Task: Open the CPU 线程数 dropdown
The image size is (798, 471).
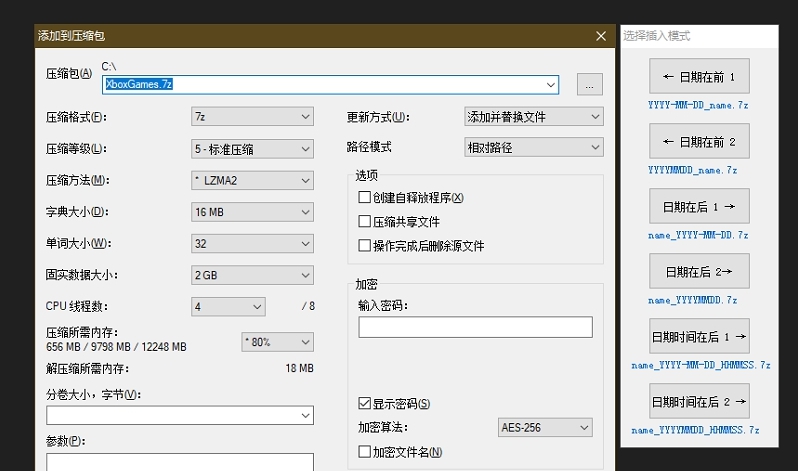Action: (228, 307)
